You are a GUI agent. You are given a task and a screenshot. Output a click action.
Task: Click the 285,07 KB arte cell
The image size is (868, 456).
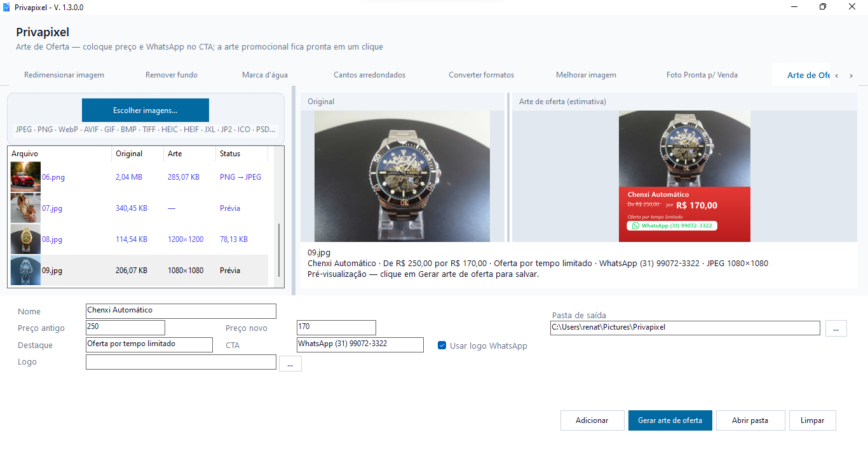click(x=184, y=177)
